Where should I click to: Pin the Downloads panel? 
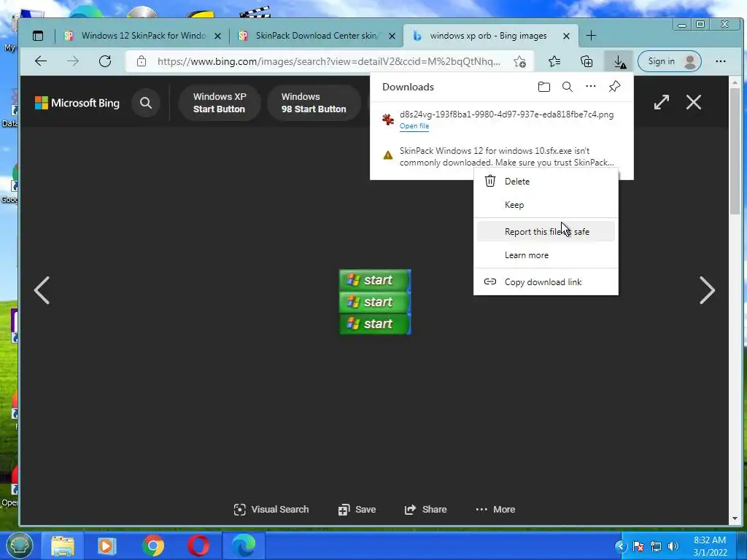tap(614, 86)
